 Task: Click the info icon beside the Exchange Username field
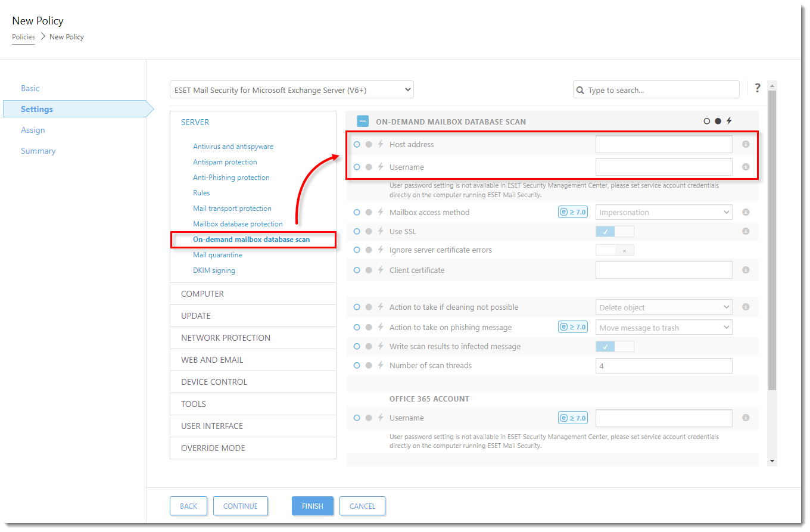point(746,167)
